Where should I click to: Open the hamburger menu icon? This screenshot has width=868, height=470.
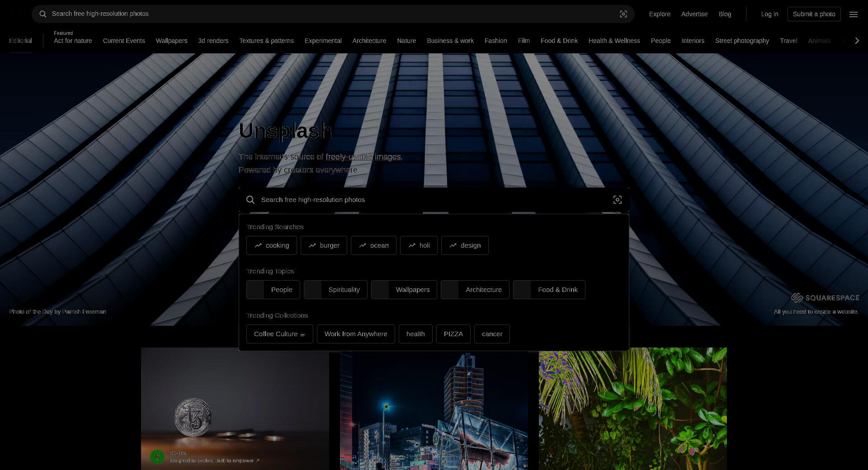(854, 14)
